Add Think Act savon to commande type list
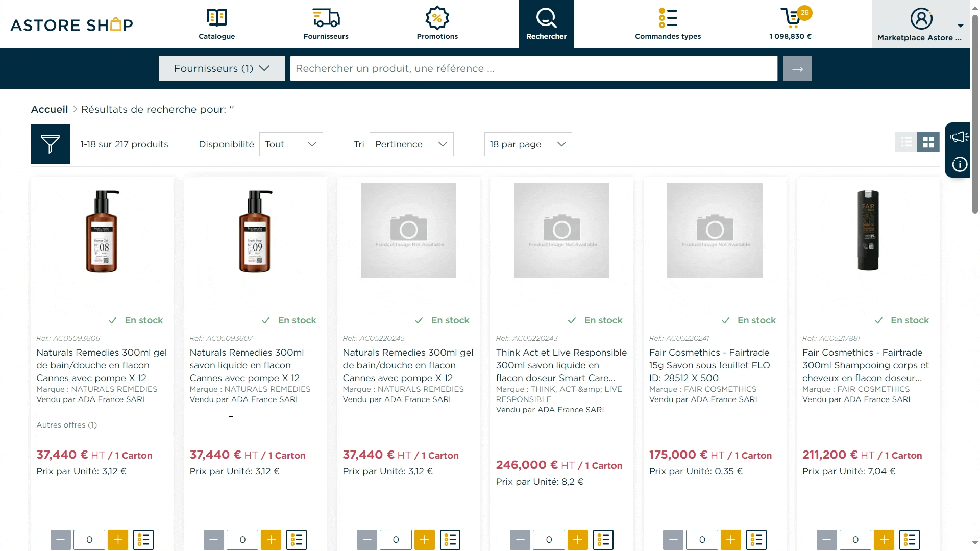The height and width of the screenshot is (551, 980). point(603,540)
